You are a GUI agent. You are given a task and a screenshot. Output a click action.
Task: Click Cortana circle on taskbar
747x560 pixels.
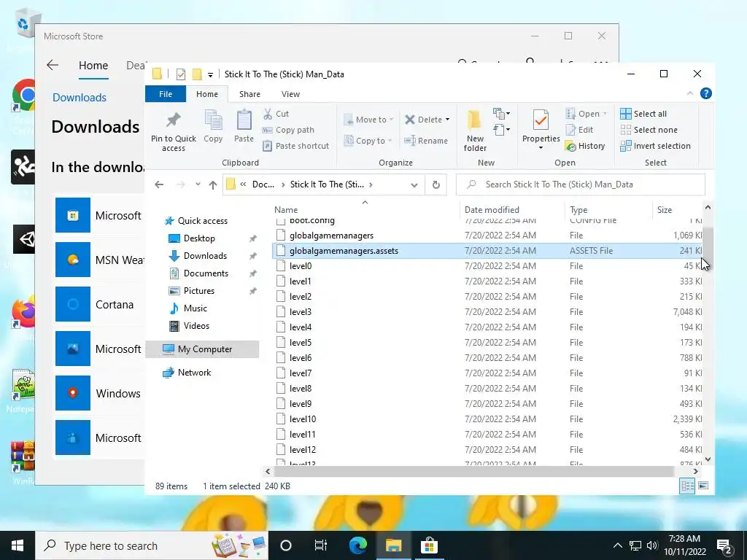point(286,545)
